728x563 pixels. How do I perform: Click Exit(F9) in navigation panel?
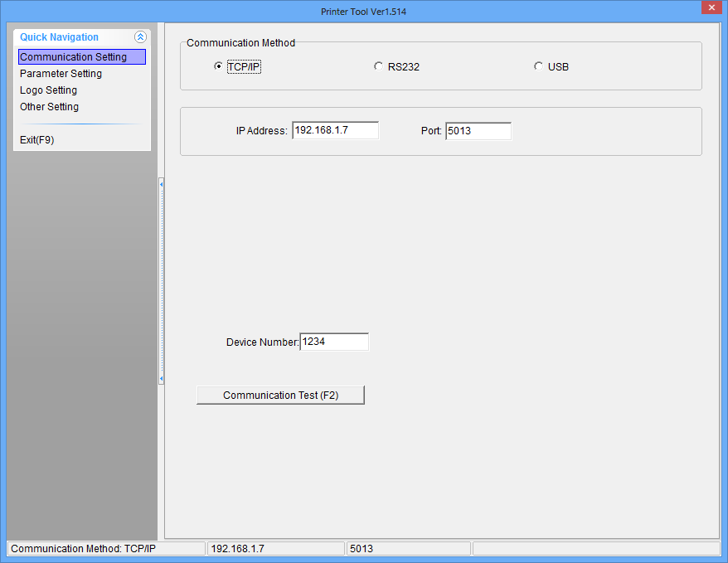point(36,140)
